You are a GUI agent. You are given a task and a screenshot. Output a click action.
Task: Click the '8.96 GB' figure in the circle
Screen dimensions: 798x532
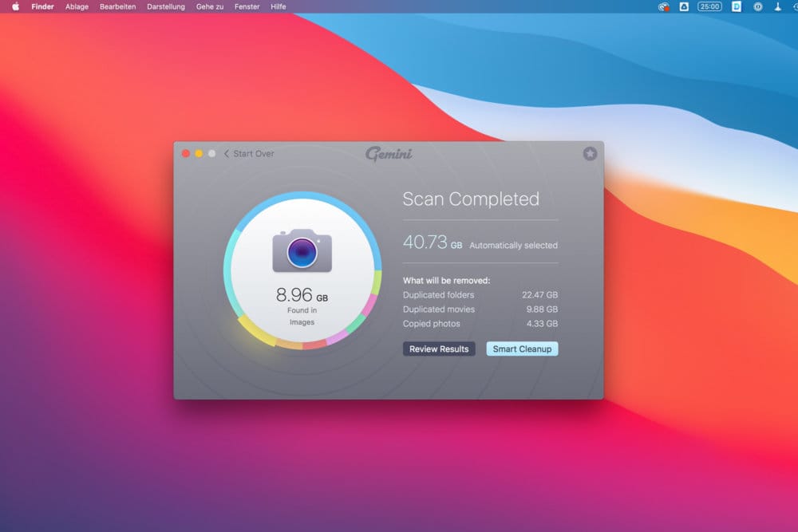pos(302,295)
